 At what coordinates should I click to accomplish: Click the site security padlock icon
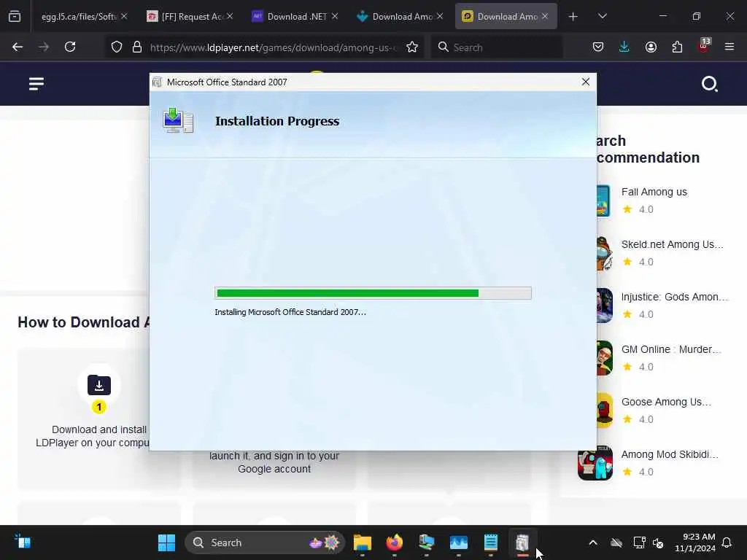click(x=137, y=47)
